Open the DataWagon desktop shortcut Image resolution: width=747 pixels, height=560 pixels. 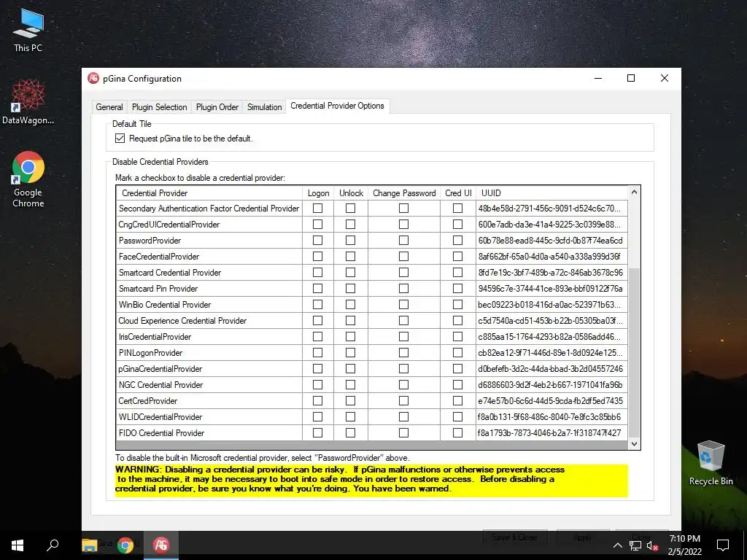[28, 102]
